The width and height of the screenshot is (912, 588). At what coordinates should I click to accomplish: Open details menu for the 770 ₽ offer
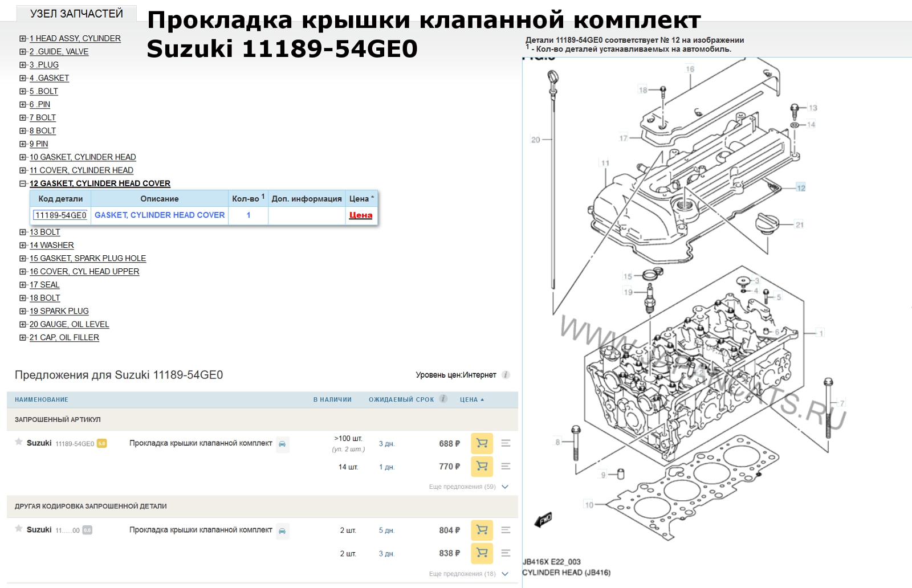506,466
